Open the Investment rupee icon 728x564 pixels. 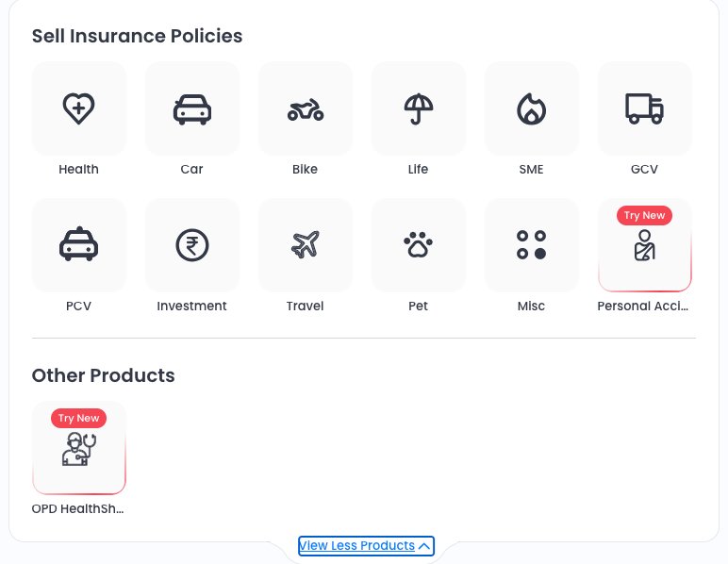pos(191,245)
